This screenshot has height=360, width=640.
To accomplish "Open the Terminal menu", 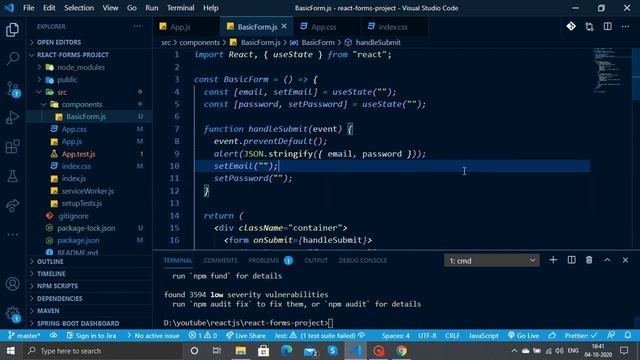I will [x=180, y=8].
